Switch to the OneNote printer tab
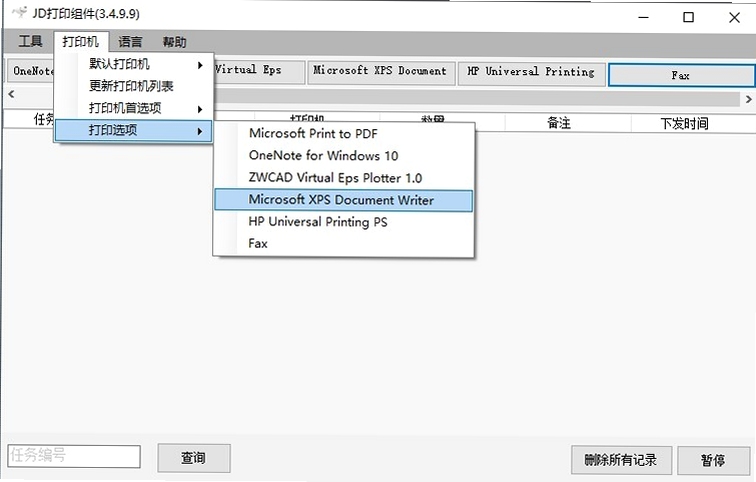 coord(31,71)
